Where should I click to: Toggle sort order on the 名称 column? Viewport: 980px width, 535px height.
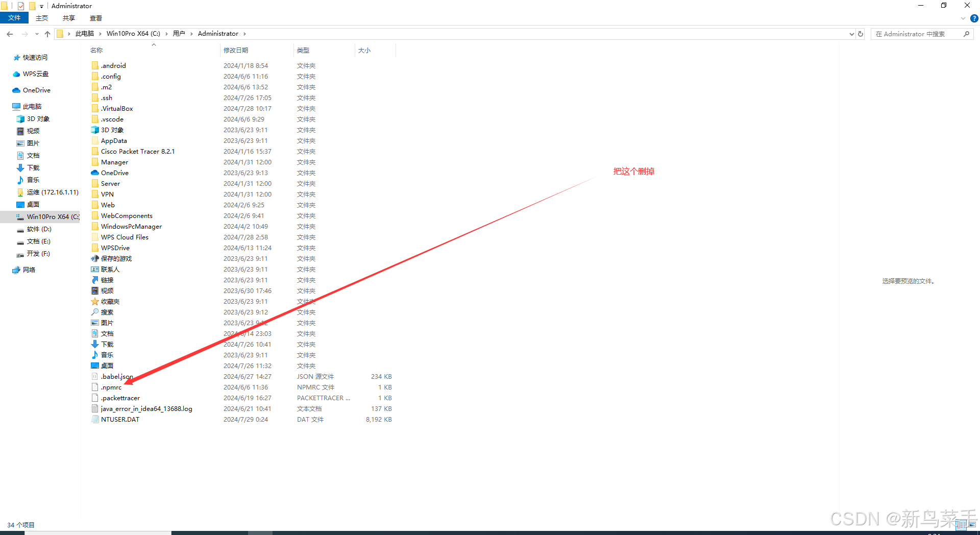[96, 50]
